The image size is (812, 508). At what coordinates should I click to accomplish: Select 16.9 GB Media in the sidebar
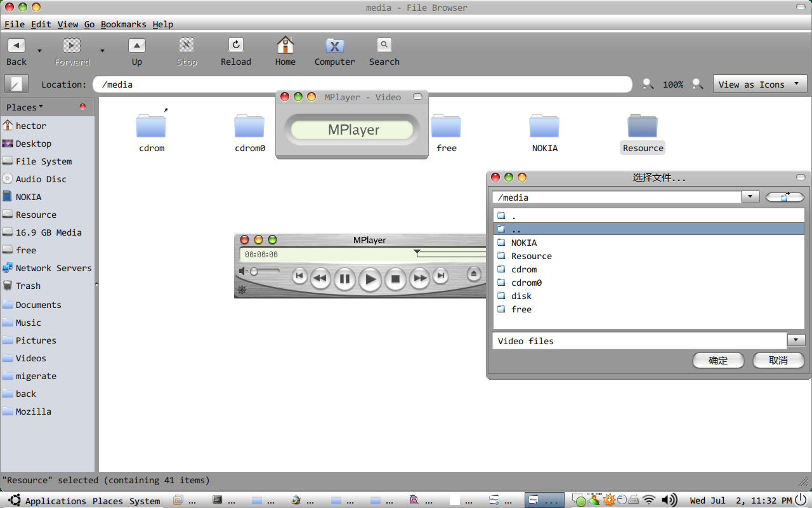coord(48,232)
